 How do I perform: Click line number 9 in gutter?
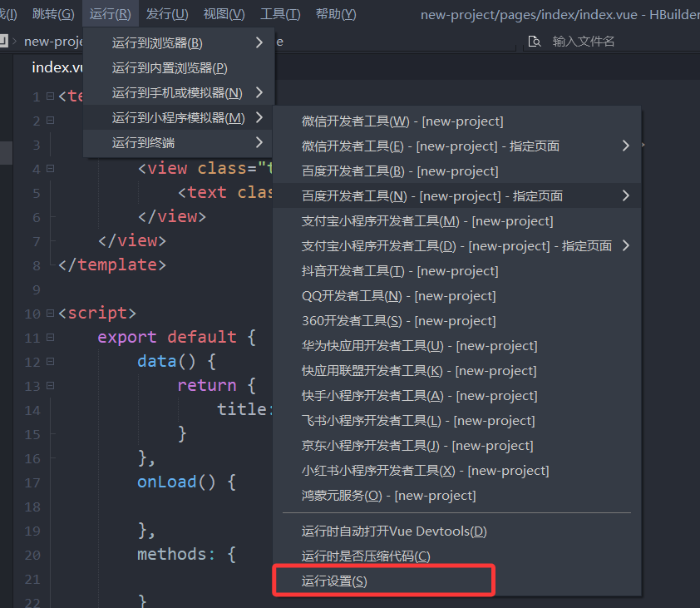click(x=36, y=290)
